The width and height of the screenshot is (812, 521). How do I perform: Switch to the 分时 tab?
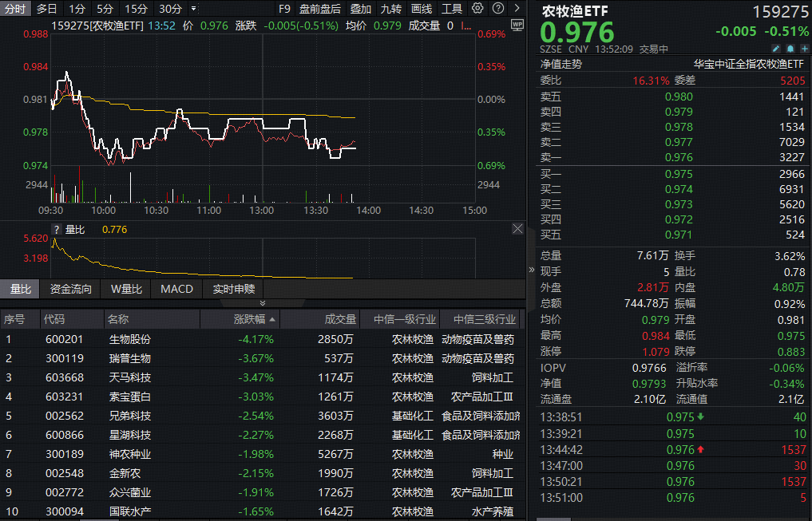point(15,9)
